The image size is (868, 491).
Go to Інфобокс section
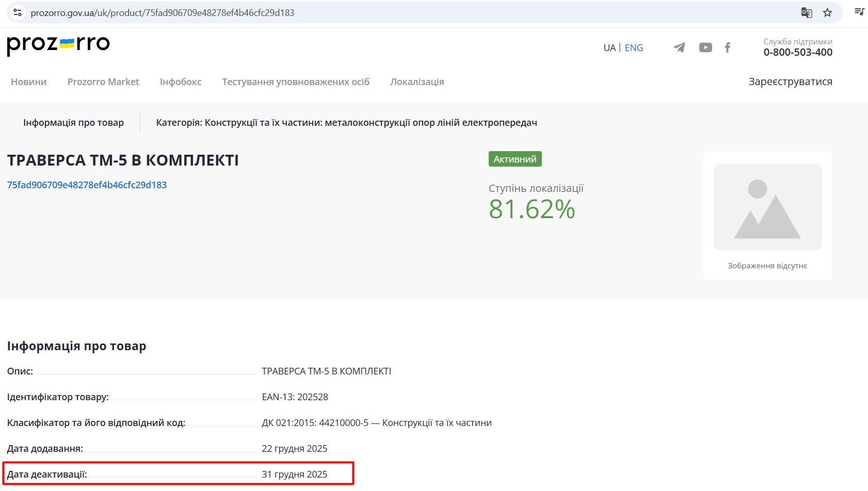click(x=181, y=82)
